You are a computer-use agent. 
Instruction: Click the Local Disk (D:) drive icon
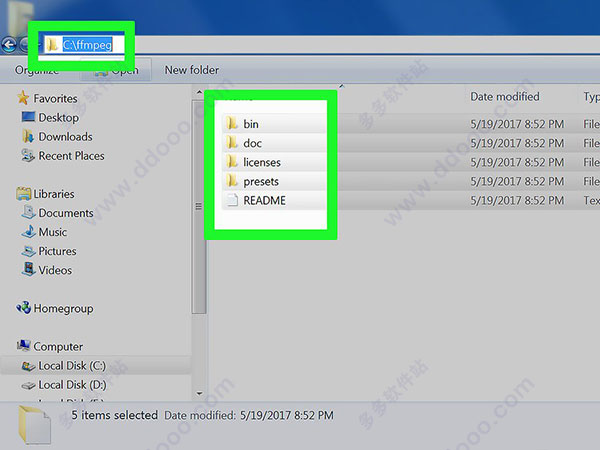point(28,385)
